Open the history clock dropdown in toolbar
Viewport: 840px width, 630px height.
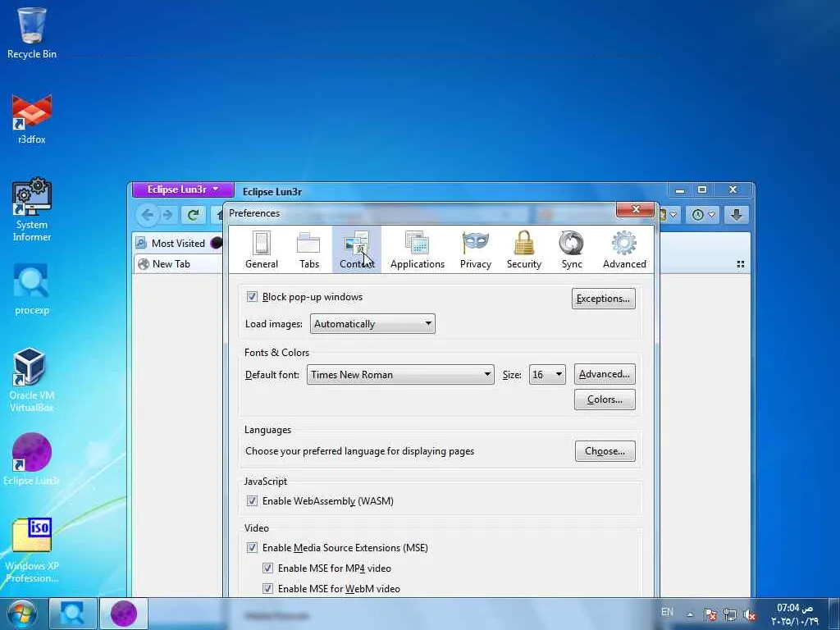tap(703, 215)
